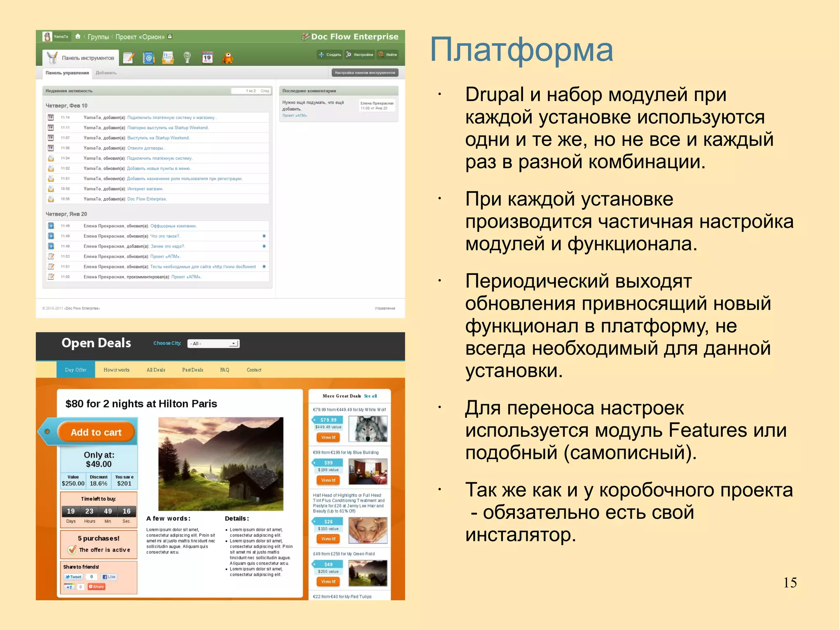Open the notepad with pencil icon
840x630 pixels.
[x=128, y=58]
